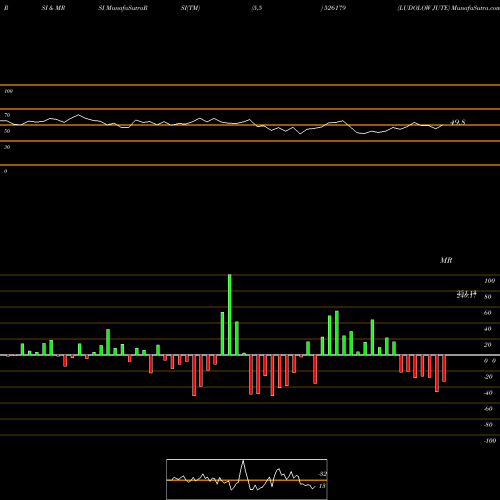Click the '(5,5' parameter text in the header
Screen dimensions: 500x500
pos(256,8)
